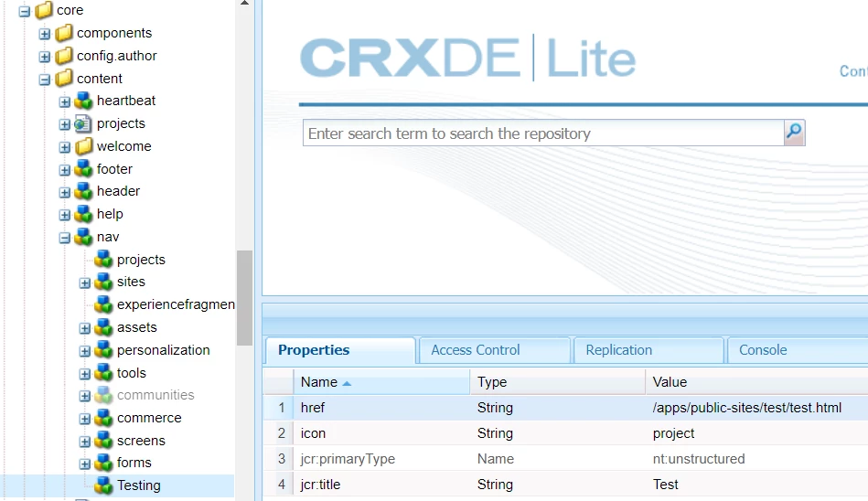Click the forms node cube icon
The image size is (868, 501).
(x=103, y=463)
